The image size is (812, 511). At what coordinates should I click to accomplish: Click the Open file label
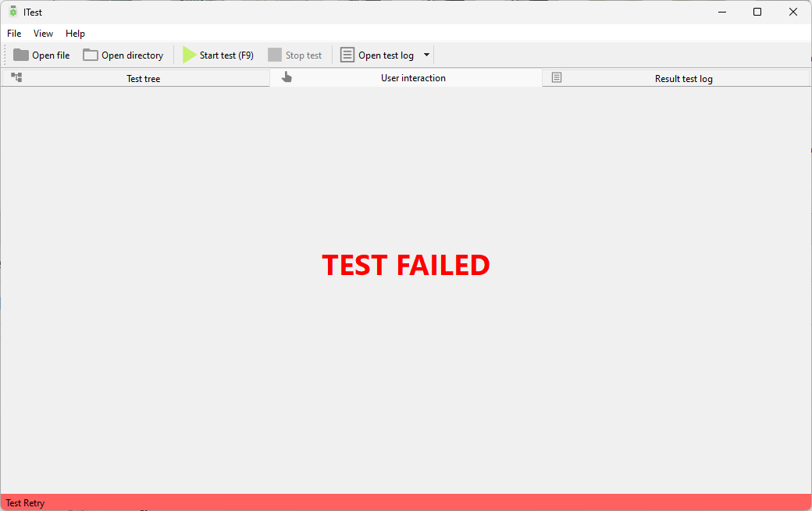tap(51, 55)
